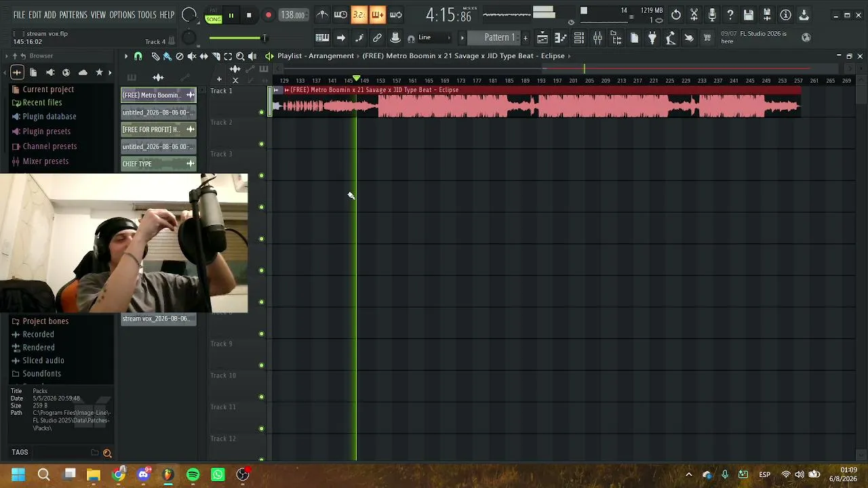
Task: Click the green playhead marker on timeline ruler
Action: (357, 79)
